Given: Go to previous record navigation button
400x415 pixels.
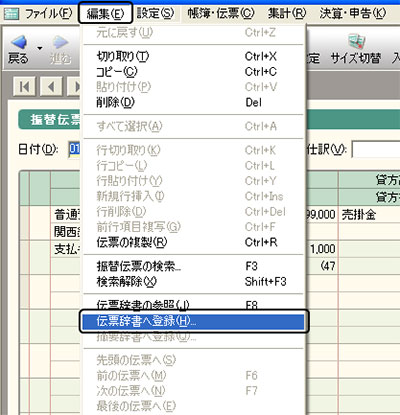Looking at the screenshot, I should point(51,87).
